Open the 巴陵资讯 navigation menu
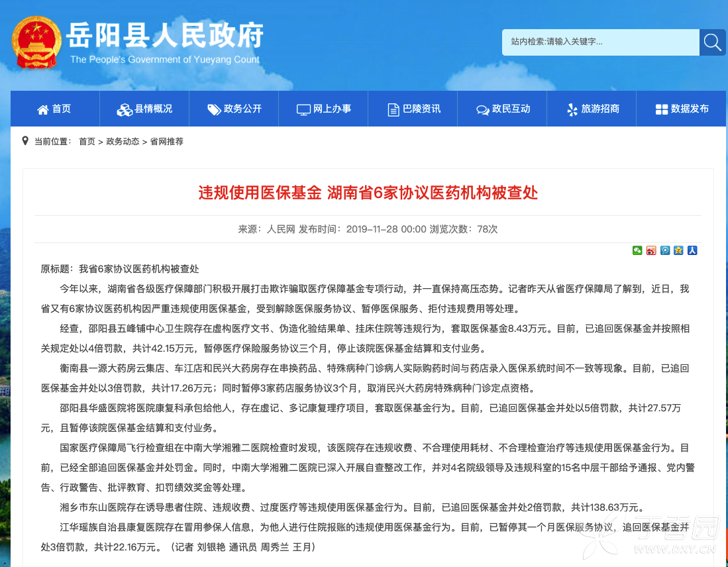 (x=413, y=109)
